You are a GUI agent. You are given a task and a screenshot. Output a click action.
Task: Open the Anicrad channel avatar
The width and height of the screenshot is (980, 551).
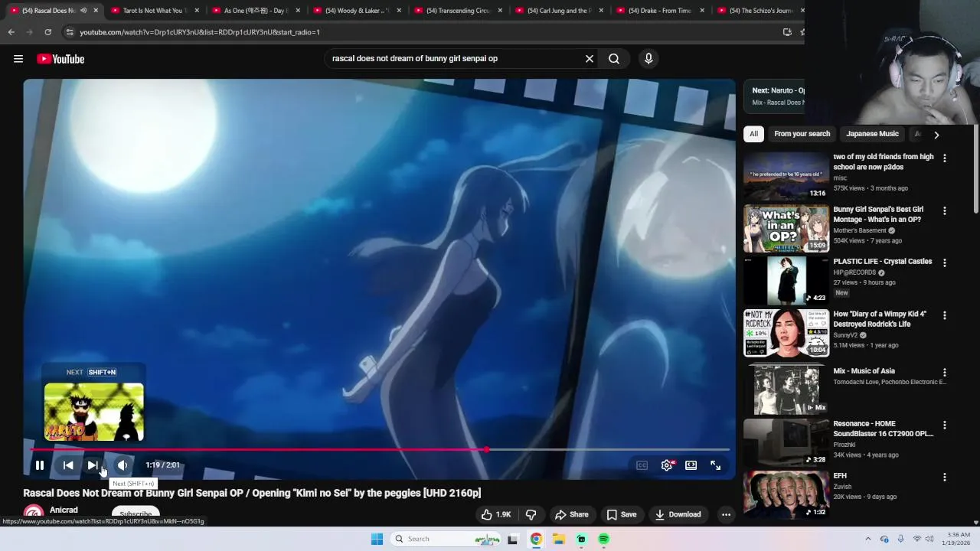33,514
